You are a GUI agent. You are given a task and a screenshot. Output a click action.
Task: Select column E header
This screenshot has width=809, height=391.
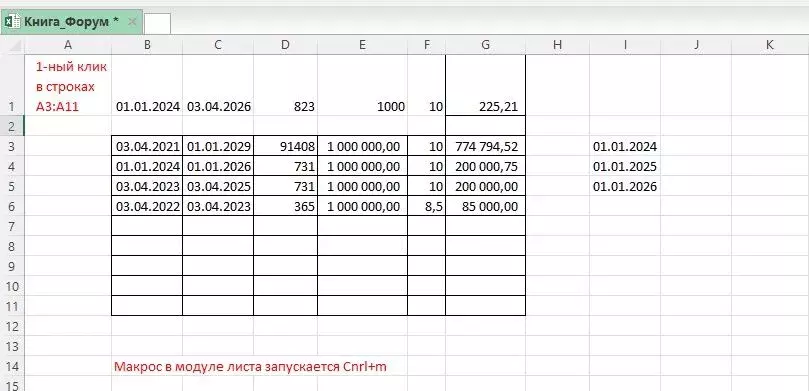coord(362,45)
